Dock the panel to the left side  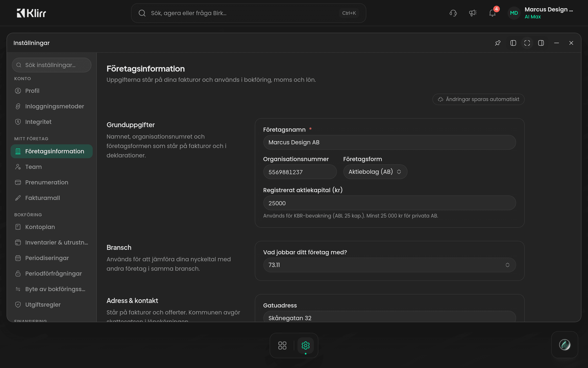coord(513,43)
